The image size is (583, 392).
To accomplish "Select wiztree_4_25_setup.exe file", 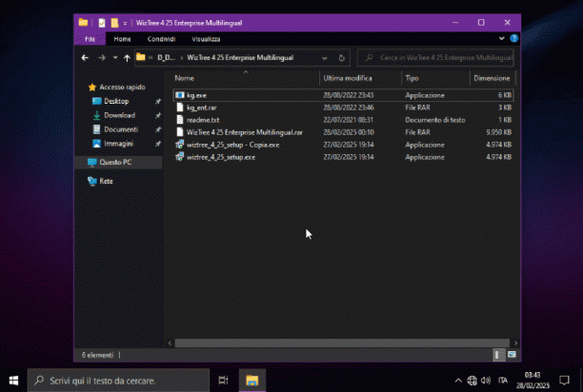I will point(343,157).
